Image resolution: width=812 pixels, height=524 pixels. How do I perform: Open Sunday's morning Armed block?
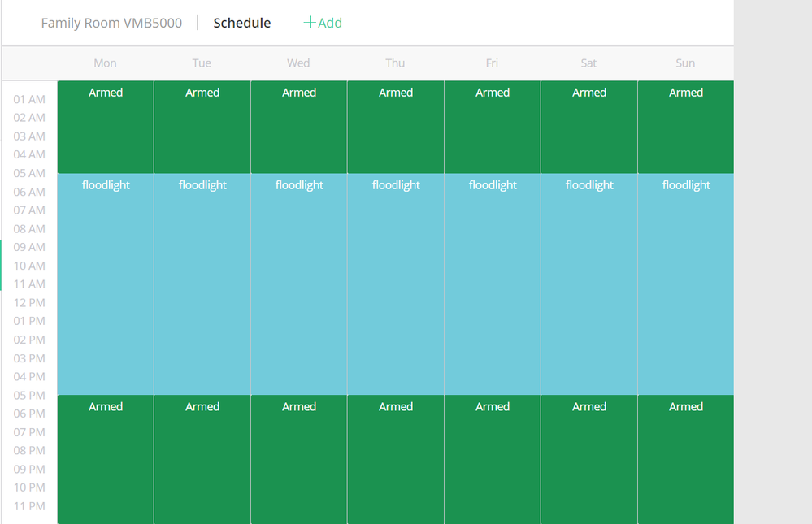(x=686, y=127)
